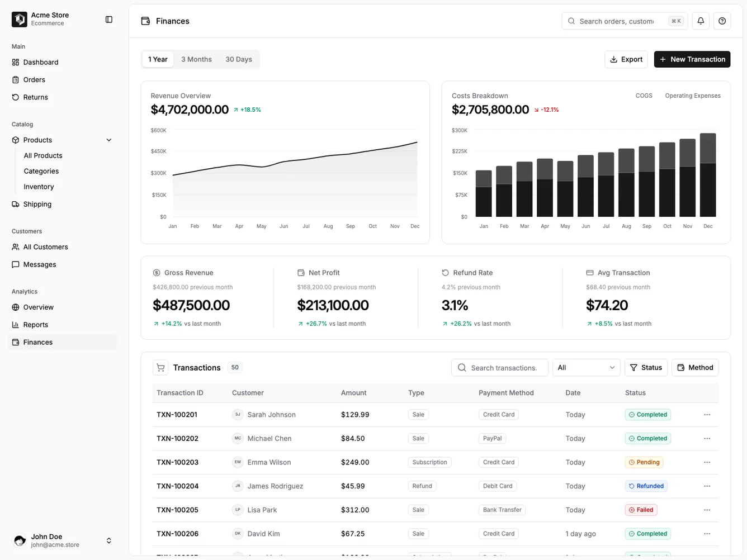Open the help icon in the top bar
The image size is (747, 560).
[721, 21]
